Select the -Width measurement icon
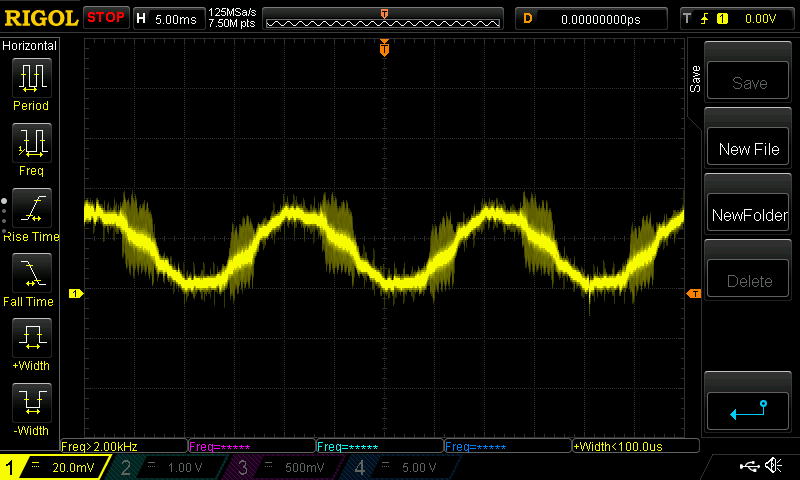 pos(31,408)
